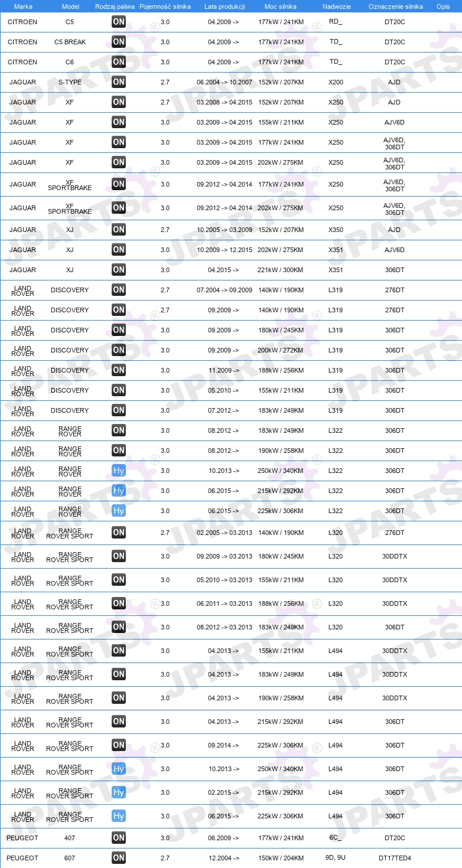Click the Hy icon for Range Rover Sport 225kW L494
Image resolution: width=462 pixels, height=868 pixels.
click(119, 816)
